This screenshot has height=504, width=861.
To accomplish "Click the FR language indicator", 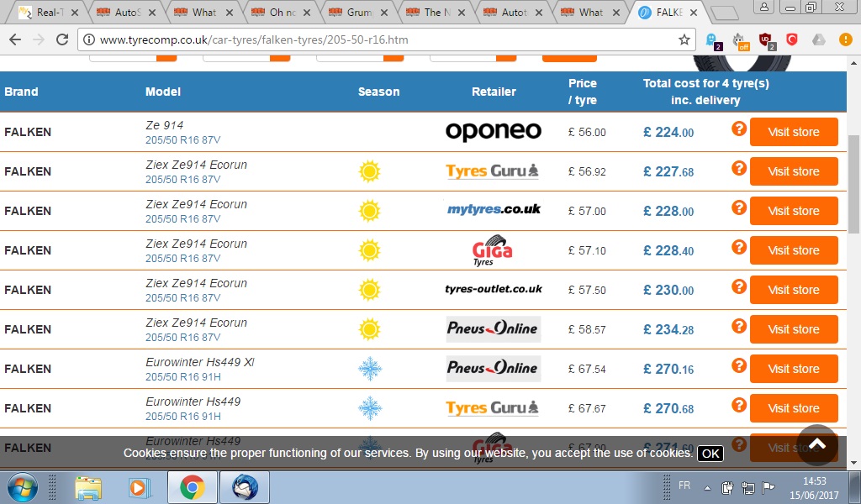I will (684, 486).
